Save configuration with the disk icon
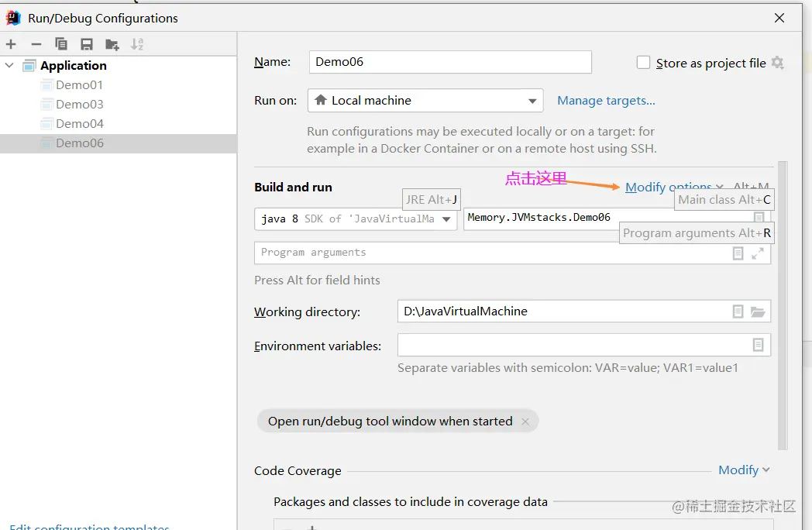The image size is (812, 530). pos(87,45)
